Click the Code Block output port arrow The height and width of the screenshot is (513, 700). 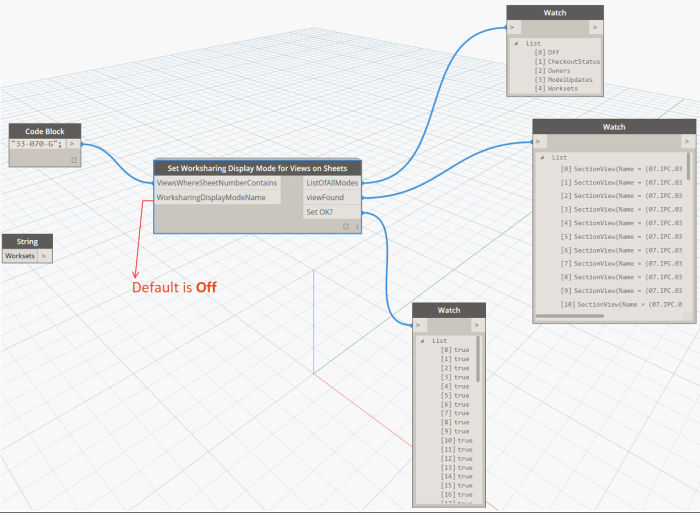tap(73, 144)
